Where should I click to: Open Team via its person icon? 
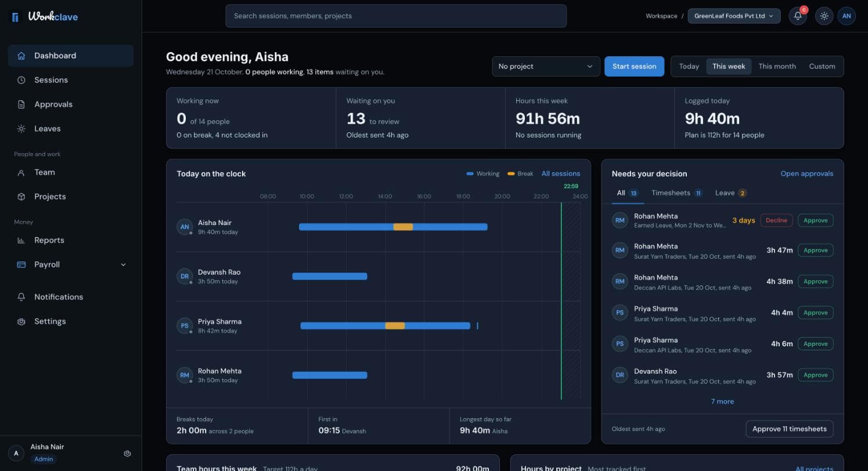tap(21, 172)
